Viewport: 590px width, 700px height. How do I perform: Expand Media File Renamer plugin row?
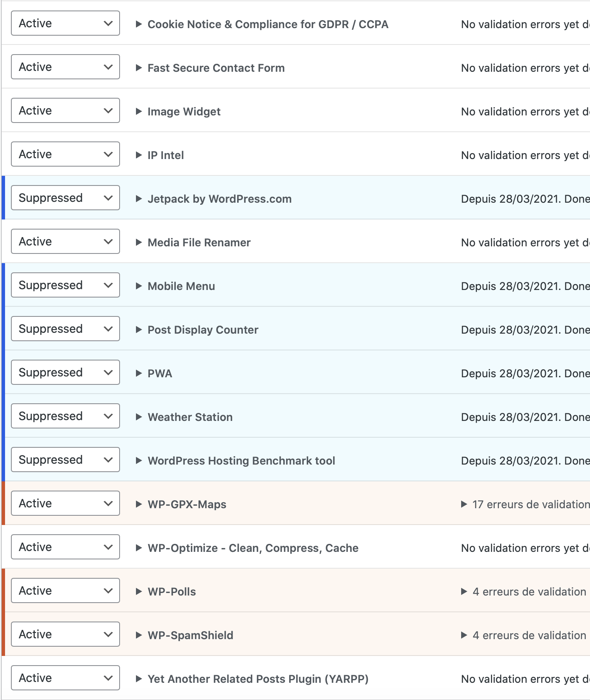click(x=198, y=243)
